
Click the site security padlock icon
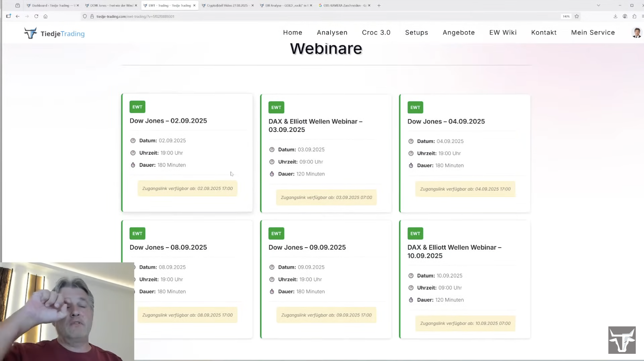pos(92,16)
